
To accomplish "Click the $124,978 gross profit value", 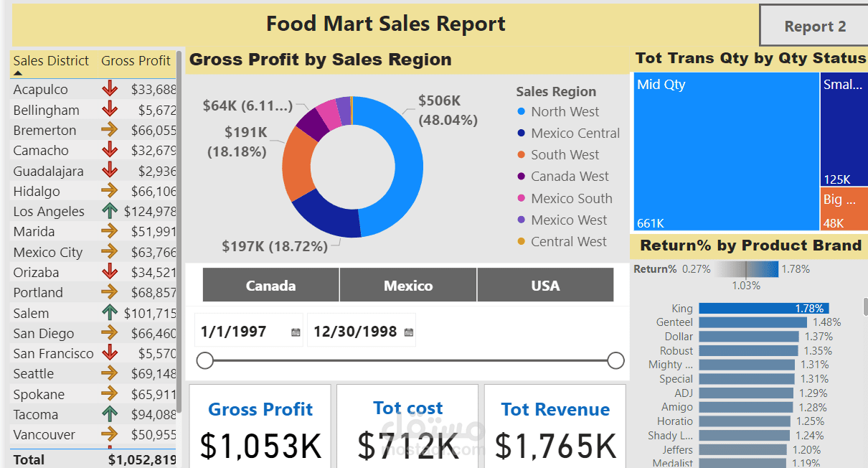I will coord(150,211).
